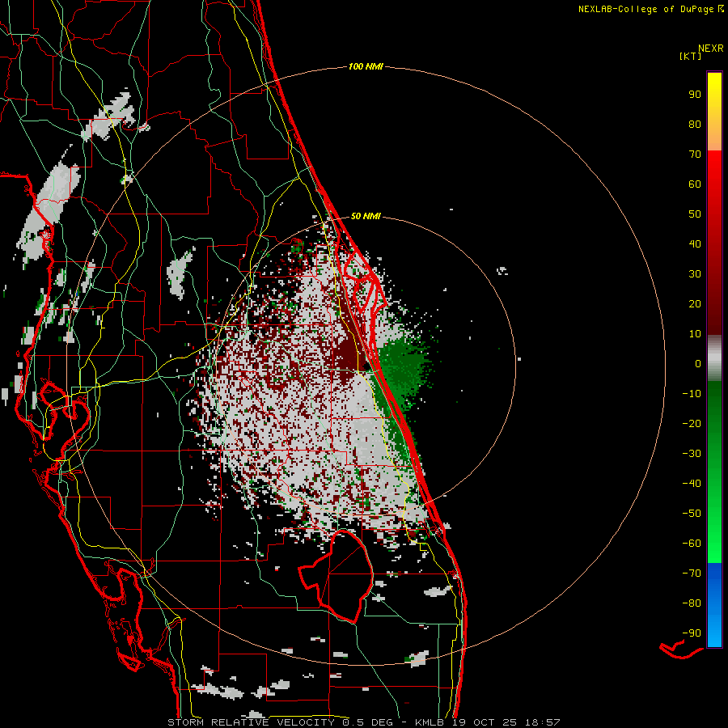Click the STORM RELATIVE VELOCITY caption at bottom
Screen dimensions: 728x728
click(x=365, y=722)
